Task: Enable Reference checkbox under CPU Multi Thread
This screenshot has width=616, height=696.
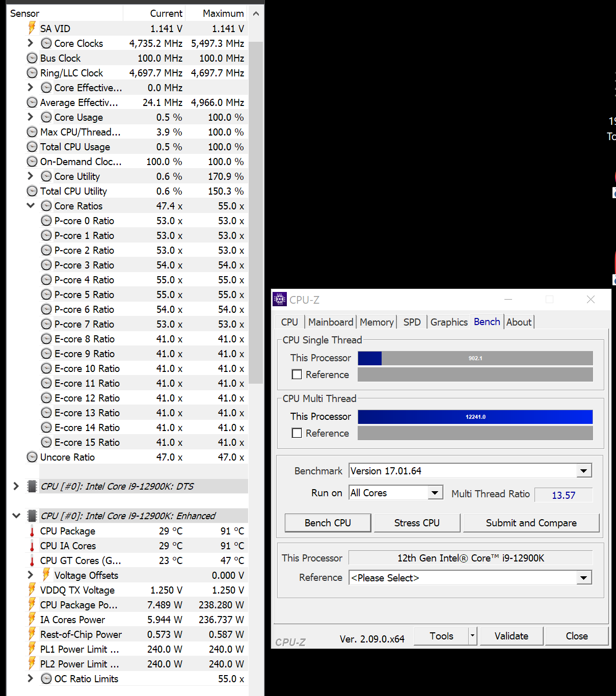Action: (297, 433)
